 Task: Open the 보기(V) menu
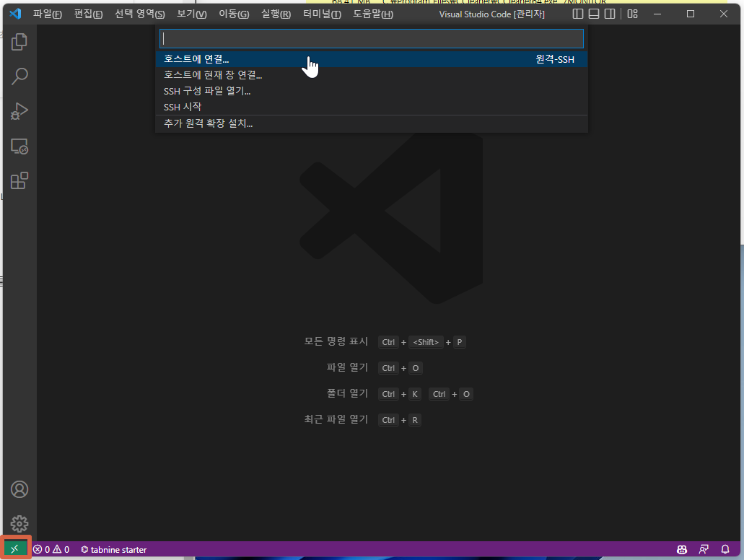[192, 14]
